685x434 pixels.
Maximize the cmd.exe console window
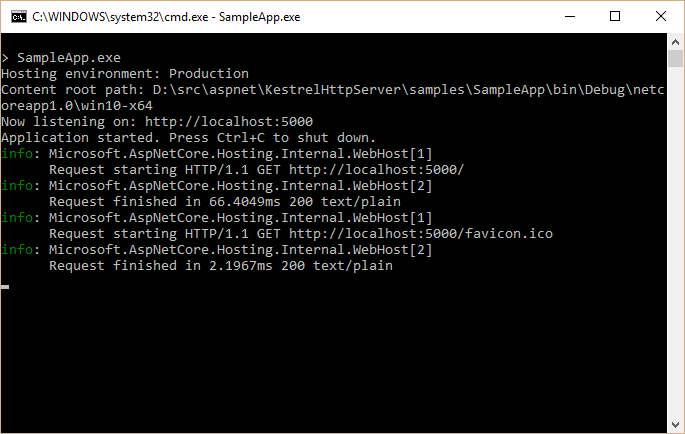click(x=616, y=16)
